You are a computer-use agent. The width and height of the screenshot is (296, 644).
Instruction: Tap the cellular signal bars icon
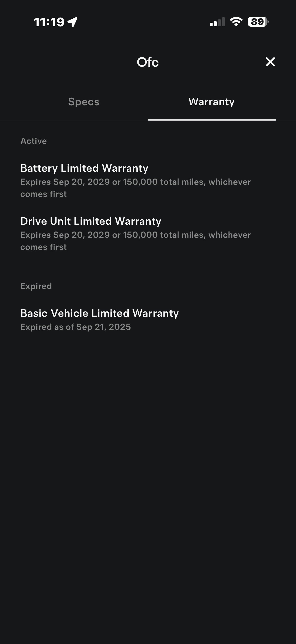pyautogui.click(x=217, y=22)
